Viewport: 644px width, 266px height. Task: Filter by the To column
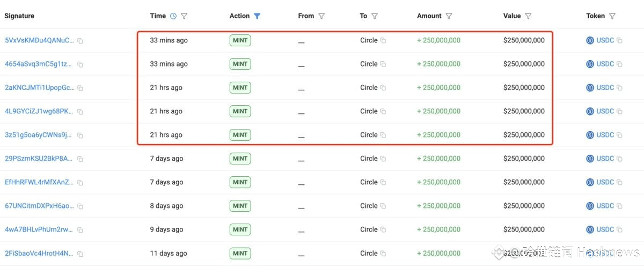(375, 16)
